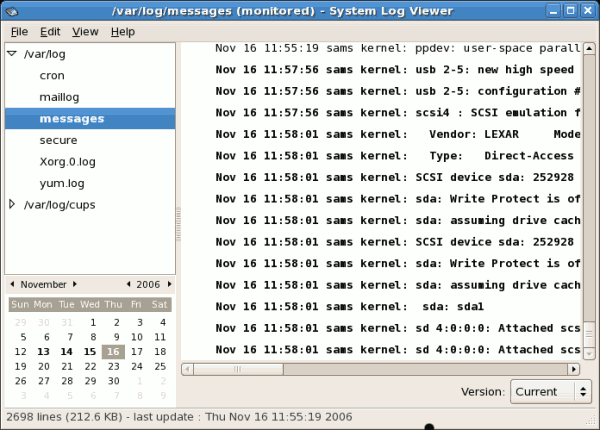Image resolution: width=600 pixels, height=430 pixels.
Task: Click the previous year arrow before 2006
Action: click(128, 284)
